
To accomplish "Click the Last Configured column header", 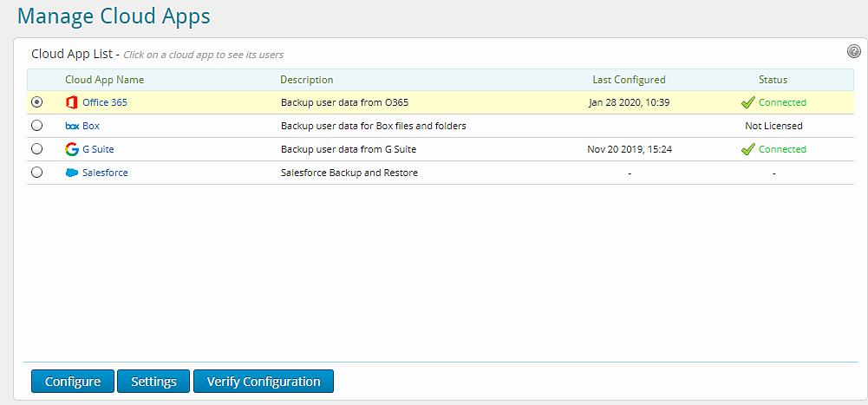I will click(629, 80).
